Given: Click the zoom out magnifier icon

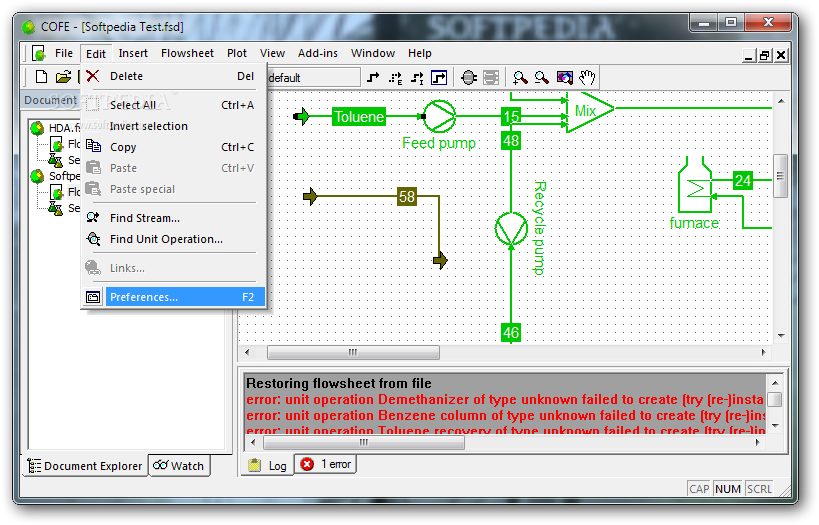Looking at the screenshot, I should (x=542, y=78).
